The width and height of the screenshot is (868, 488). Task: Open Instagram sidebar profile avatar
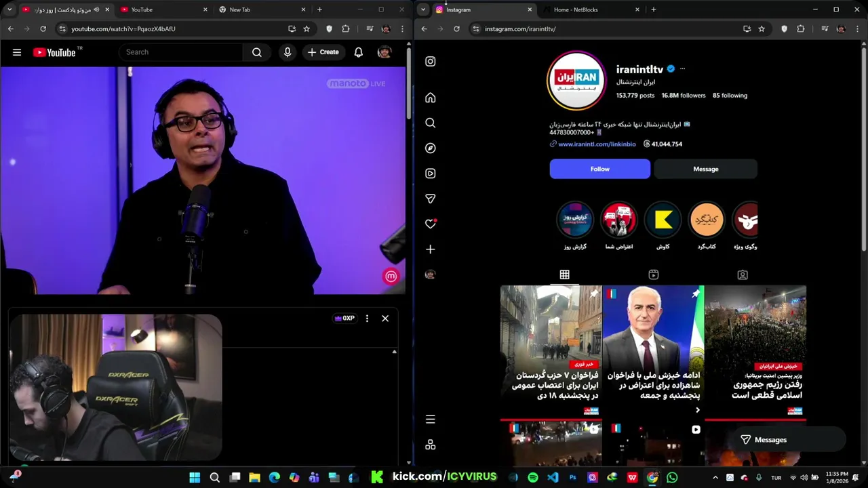[x=430, y=274]
